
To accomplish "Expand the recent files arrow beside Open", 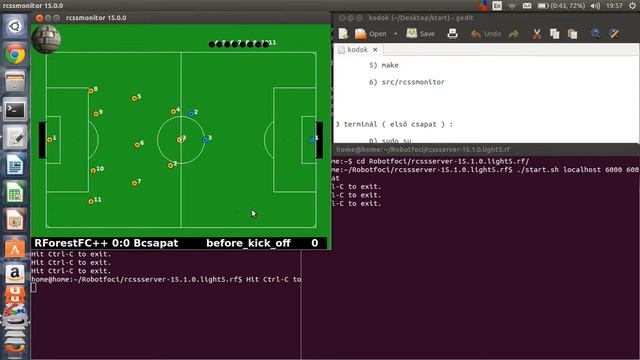I will click(x=396, y=34).
